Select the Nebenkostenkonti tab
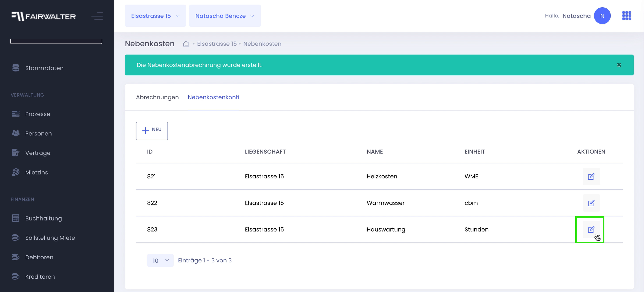This screenshot has height=292, width=644. [x=213, y=97]
